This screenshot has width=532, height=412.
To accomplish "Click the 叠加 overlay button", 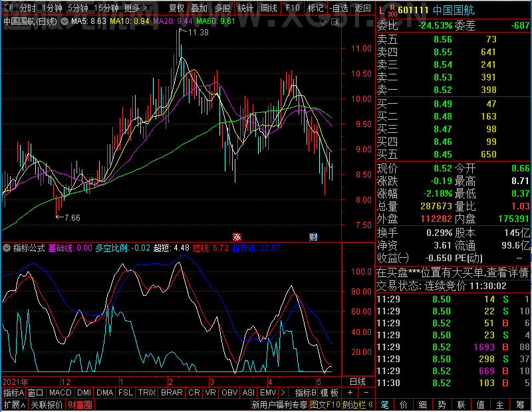I will (x=199, y=8).
